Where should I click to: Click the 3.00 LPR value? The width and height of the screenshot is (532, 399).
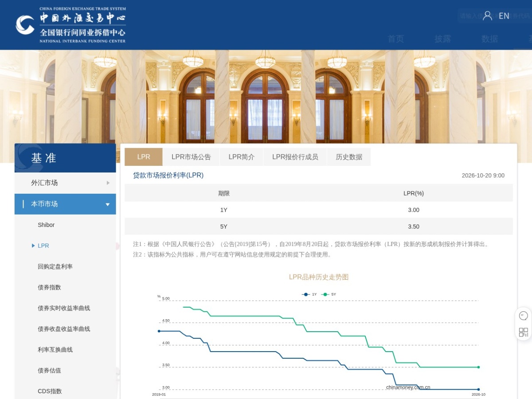coord(414,210)
